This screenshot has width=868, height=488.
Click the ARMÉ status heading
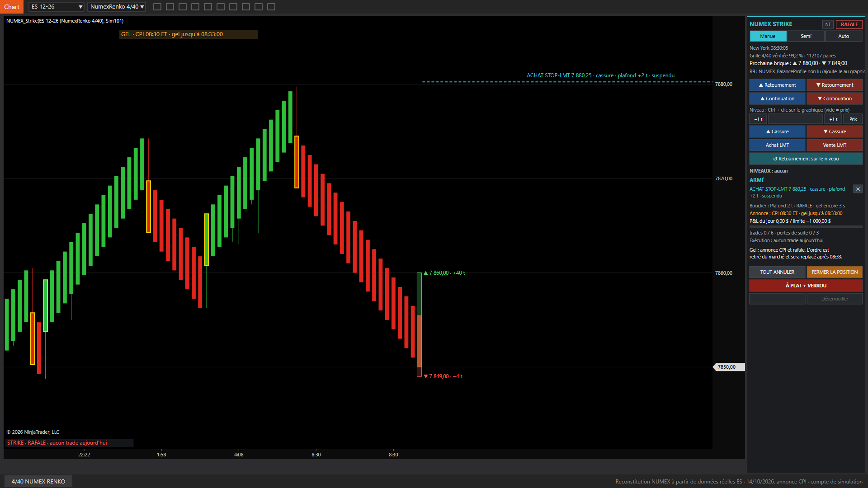pyautogui.click(x=757, y=180)
